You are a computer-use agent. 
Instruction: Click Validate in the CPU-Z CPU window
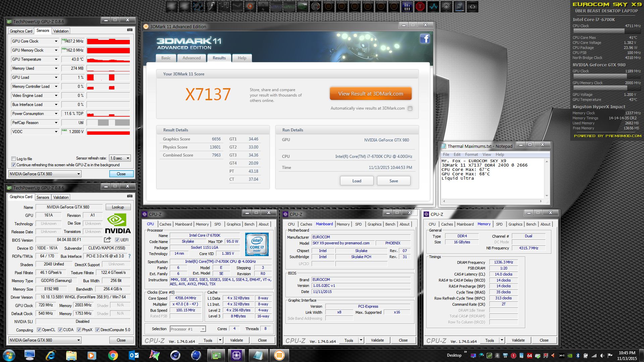pyautogui.click(x=236, y=340)
